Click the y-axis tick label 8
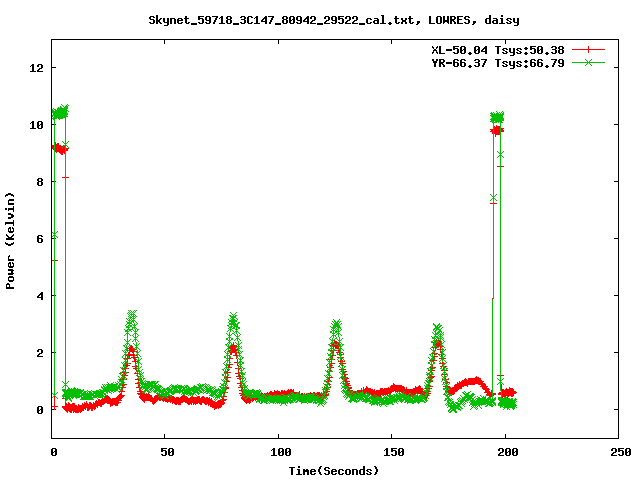 40,182
